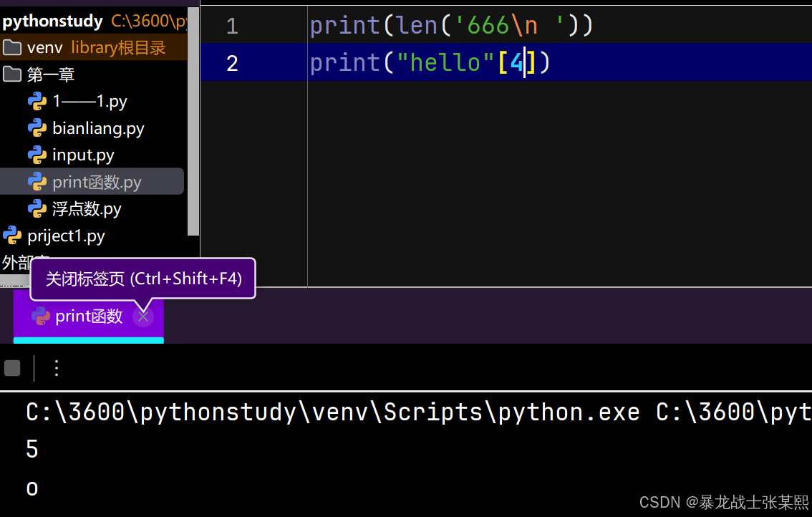The width and height of the screenshot is (812, 517).
Task: Click the Python logo on the print函数 tab
Action: (x=40, y=316)
